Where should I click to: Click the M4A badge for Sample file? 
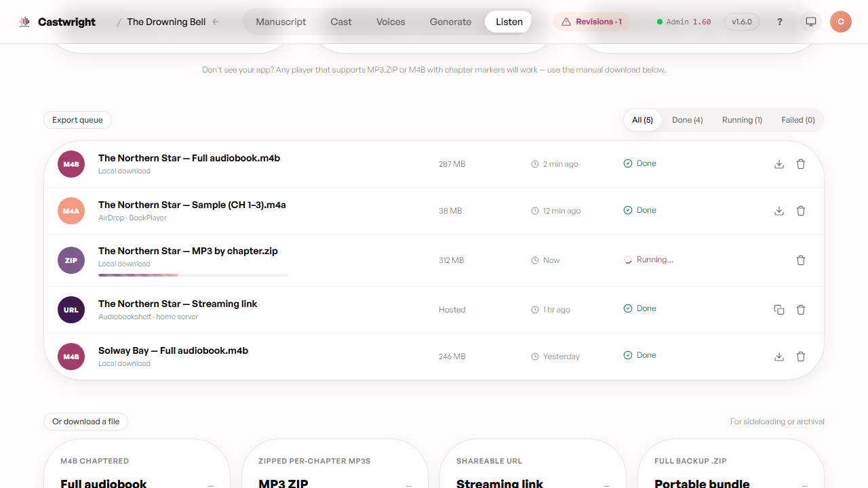71,211
